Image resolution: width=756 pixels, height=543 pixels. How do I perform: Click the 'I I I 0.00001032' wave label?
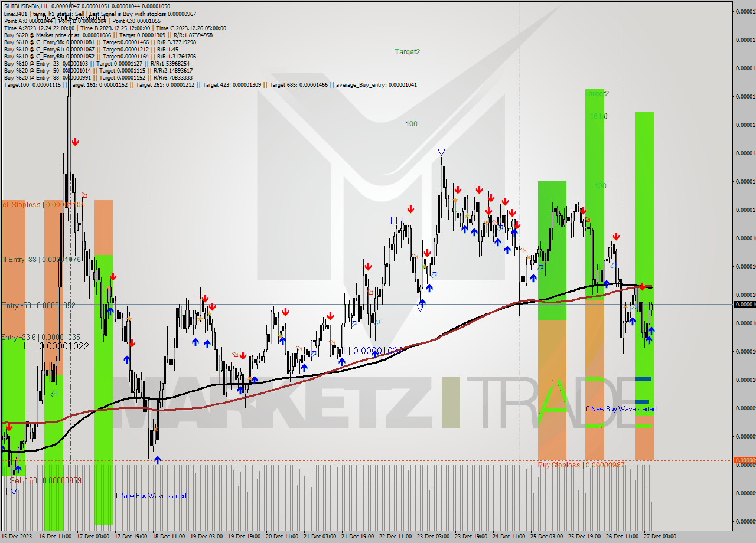pos(373,351)
